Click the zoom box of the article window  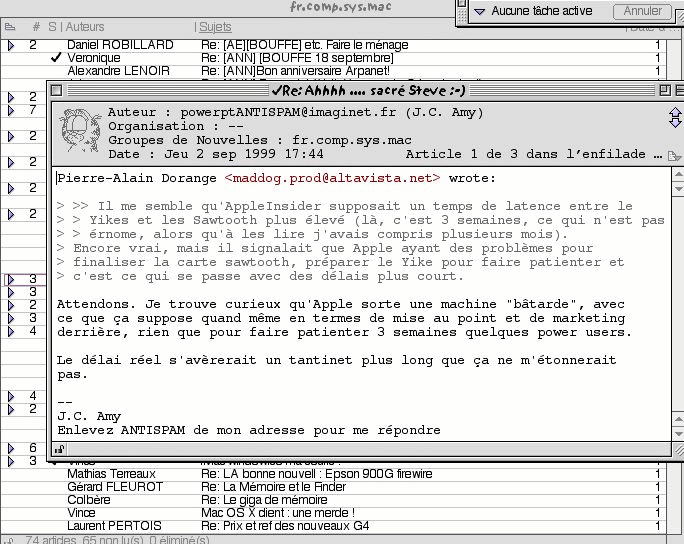[x=665, y=90]
